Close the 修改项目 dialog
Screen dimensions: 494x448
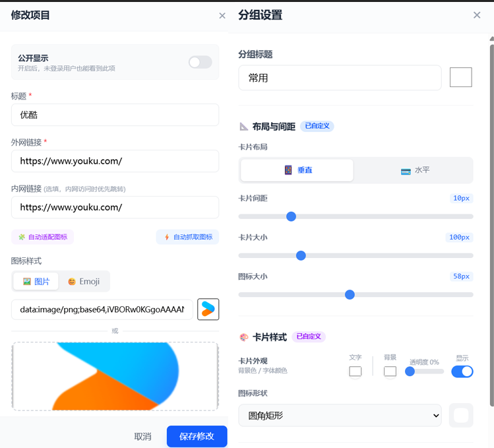click(x=222, y=16)
